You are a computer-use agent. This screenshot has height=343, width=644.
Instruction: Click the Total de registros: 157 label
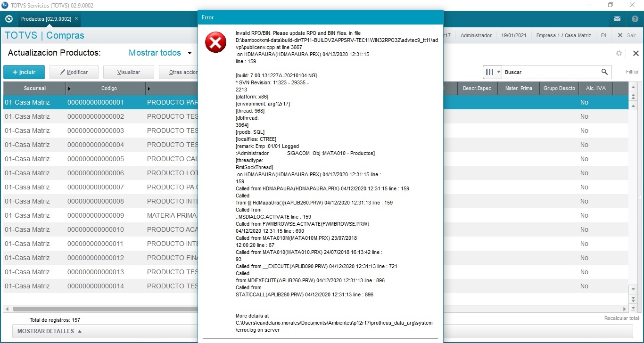(x=55, y=320)
